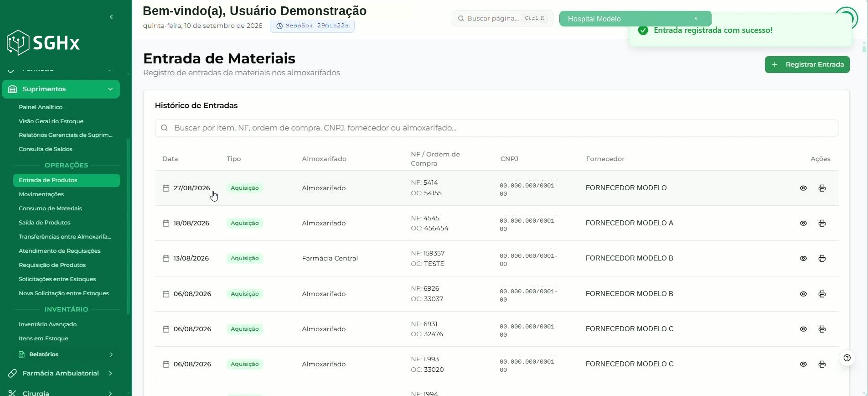
Task: View details of FORNECEDOR MODELO A entry
Action: (x=803, y=223)
